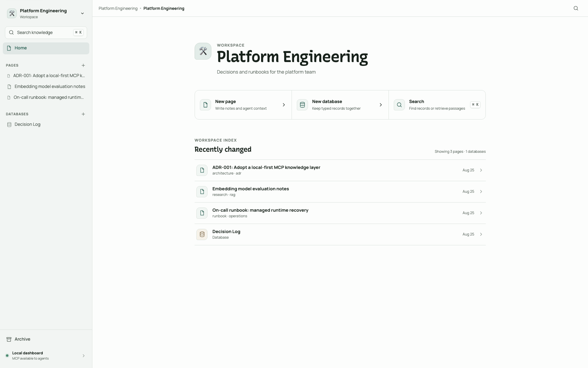Click the large workspace hammer-wrench icon beside title

[203, 51]
